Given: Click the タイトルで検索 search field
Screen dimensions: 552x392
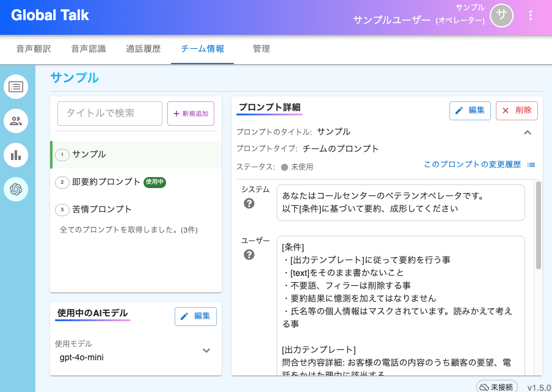Looking at the screenshot, I should [110, 114].
